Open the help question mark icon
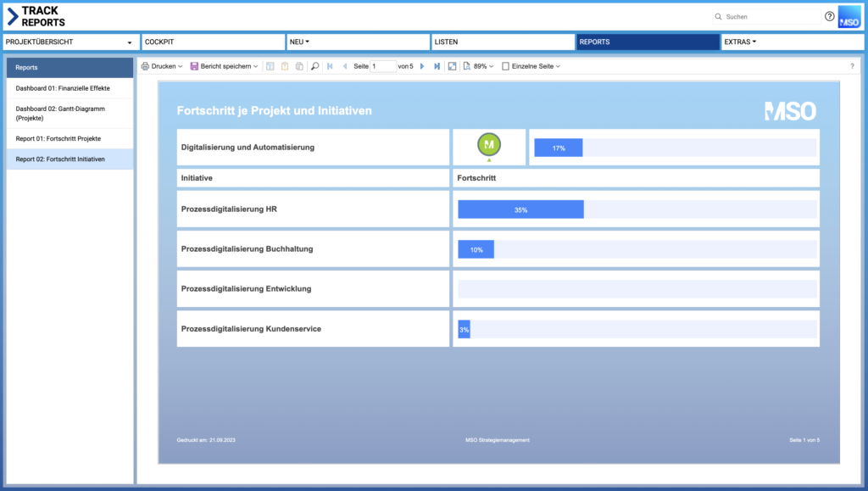This screenshot has width=868, height=491. coord(829,16)
